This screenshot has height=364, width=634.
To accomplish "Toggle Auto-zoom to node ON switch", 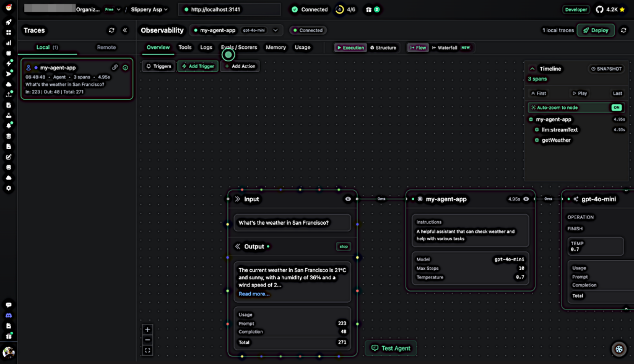I will click(x=616, y=108).
